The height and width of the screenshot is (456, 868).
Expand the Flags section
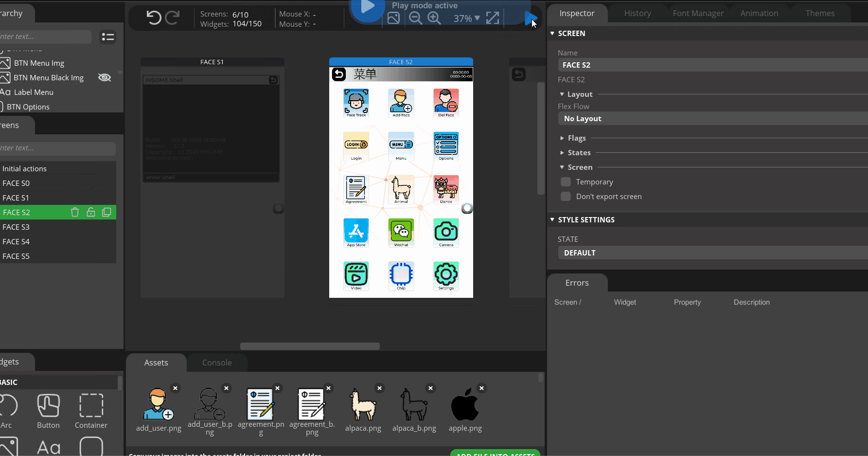[x=563, y=138]
